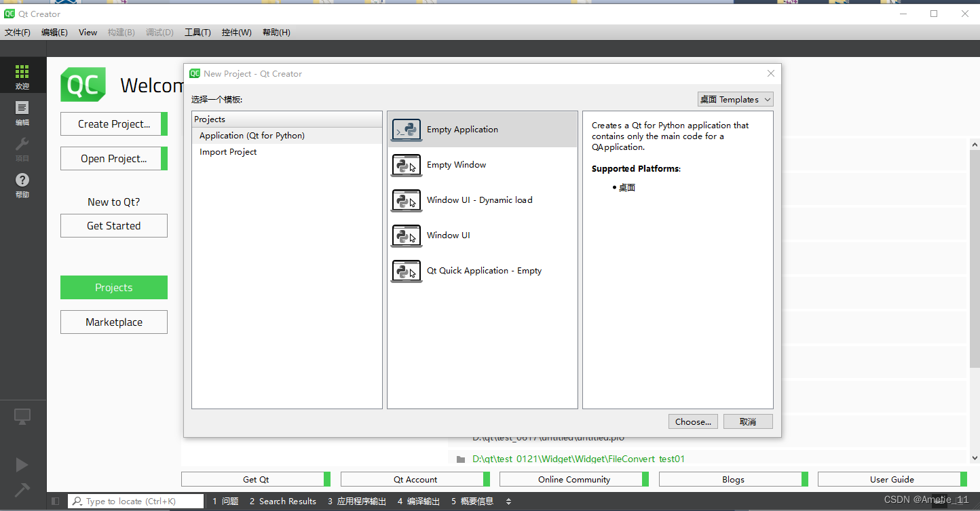Open the Controls (控件) menu
This screenshot has width=980, height=511.
[237, 32]
